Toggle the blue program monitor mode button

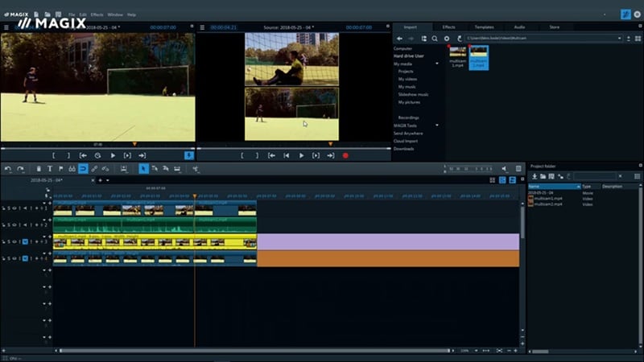tap(189, 155)
